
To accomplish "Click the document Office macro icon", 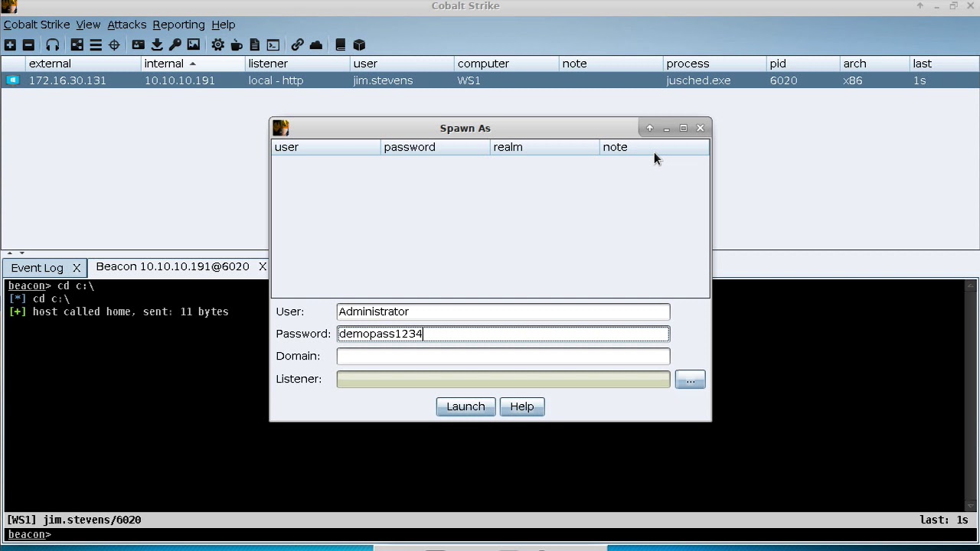I will (255, 45).
